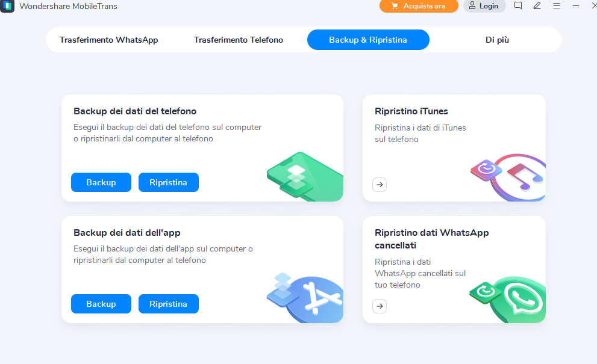Open the Di più tab
This screenshot has width=597, height=364.
point(497,40)
